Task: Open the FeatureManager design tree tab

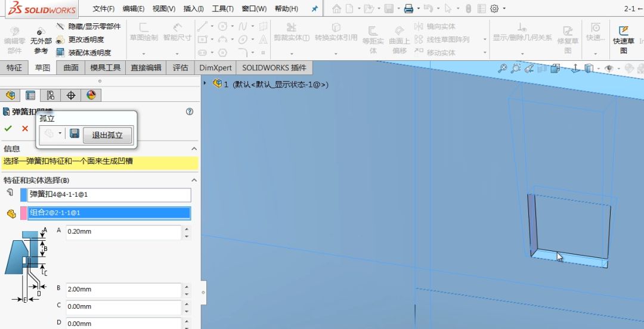Action: [10, 95]
